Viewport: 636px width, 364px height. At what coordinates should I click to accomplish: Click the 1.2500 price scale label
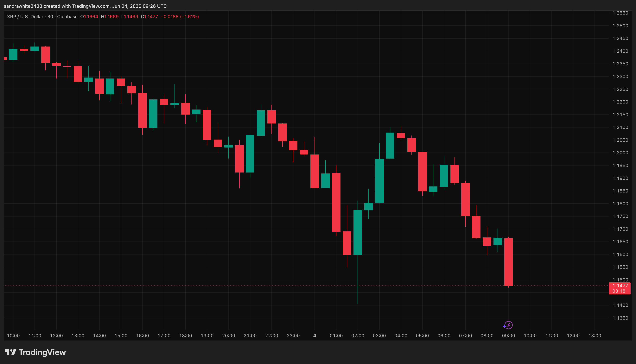pyautogui.click(x=620, y=26)
